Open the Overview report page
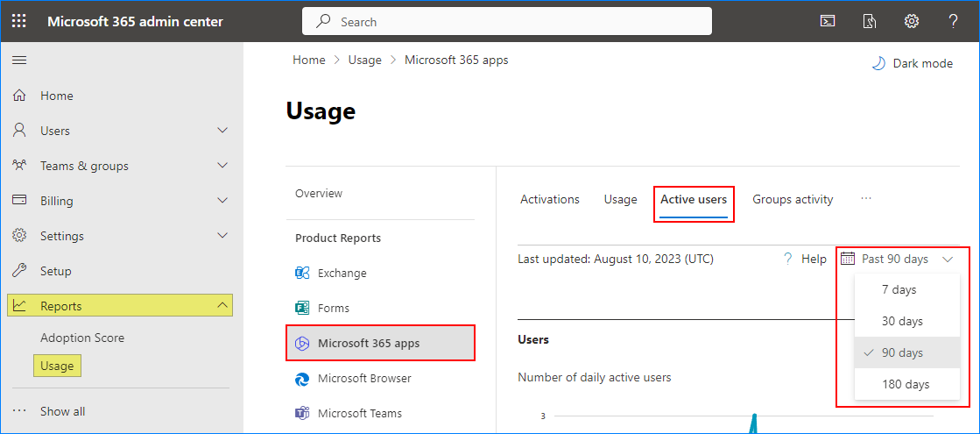The width and height of the screenshot is (980, 434). [x=319, y=193]
